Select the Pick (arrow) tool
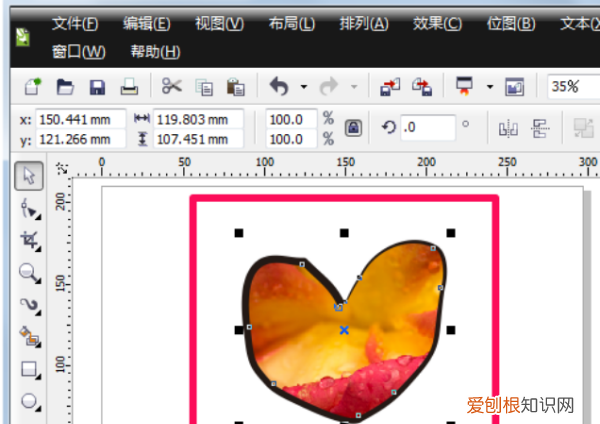 [x=29, y=177]
